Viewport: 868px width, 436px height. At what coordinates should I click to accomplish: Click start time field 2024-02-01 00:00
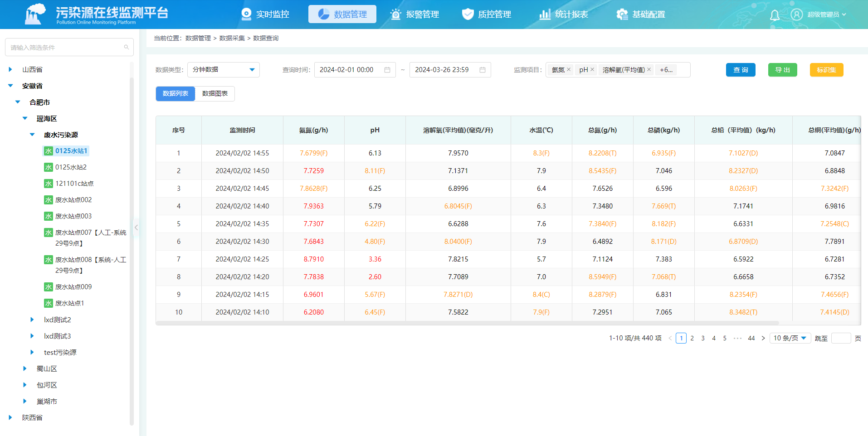point(355,70)
